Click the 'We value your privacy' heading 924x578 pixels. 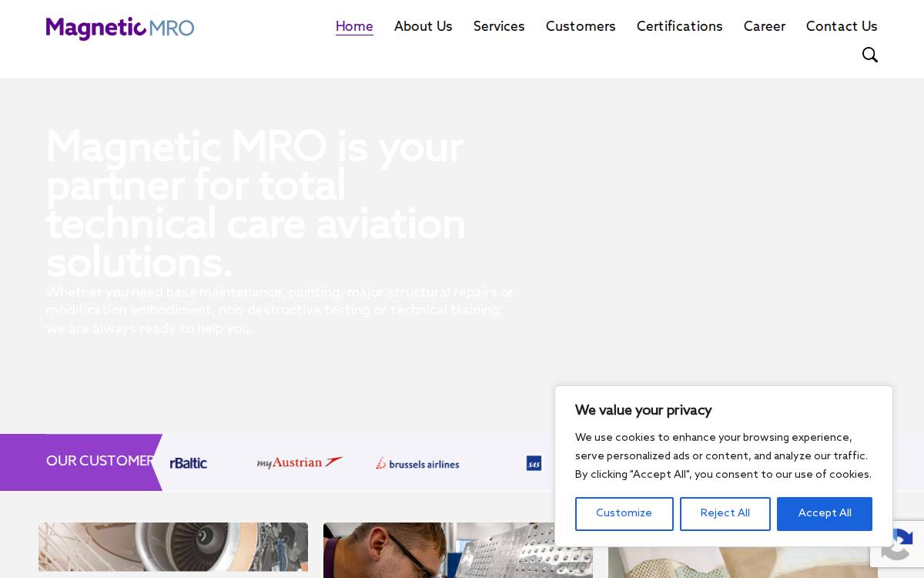(x=643, y=410)
